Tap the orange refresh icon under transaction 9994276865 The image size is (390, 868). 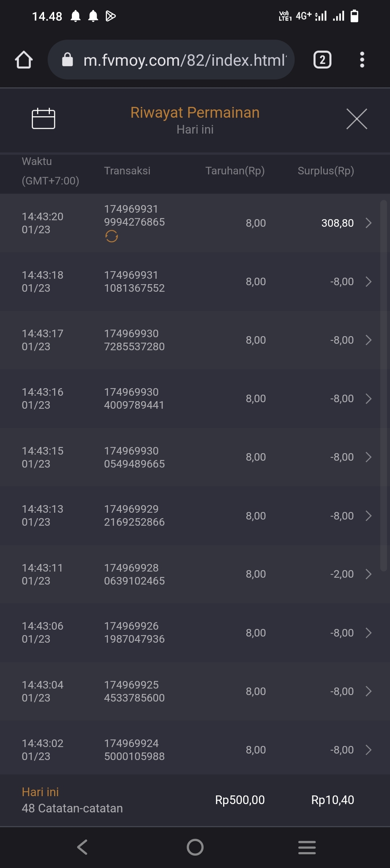point(112,236)
